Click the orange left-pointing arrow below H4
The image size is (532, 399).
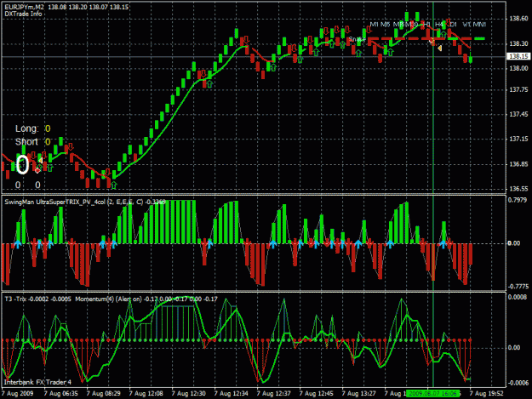pyautogui.click(x=440, y=48)
